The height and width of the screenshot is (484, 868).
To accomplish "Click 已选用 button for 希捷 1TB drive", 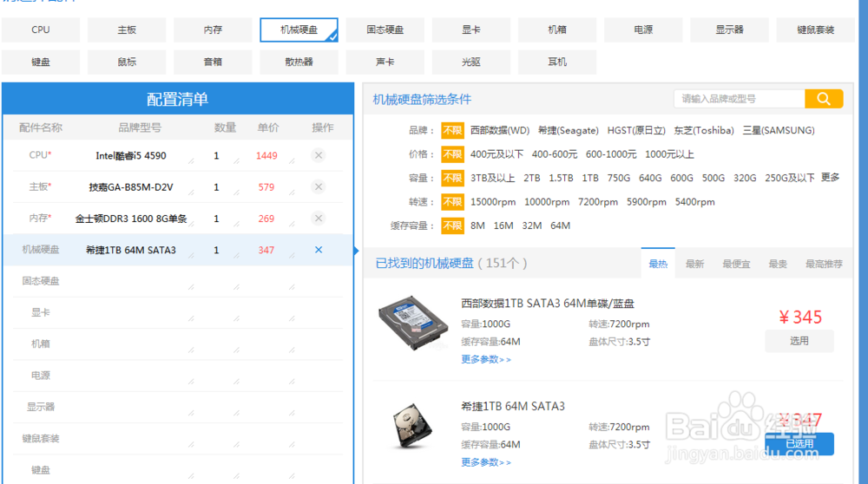I will click(799, 444).
